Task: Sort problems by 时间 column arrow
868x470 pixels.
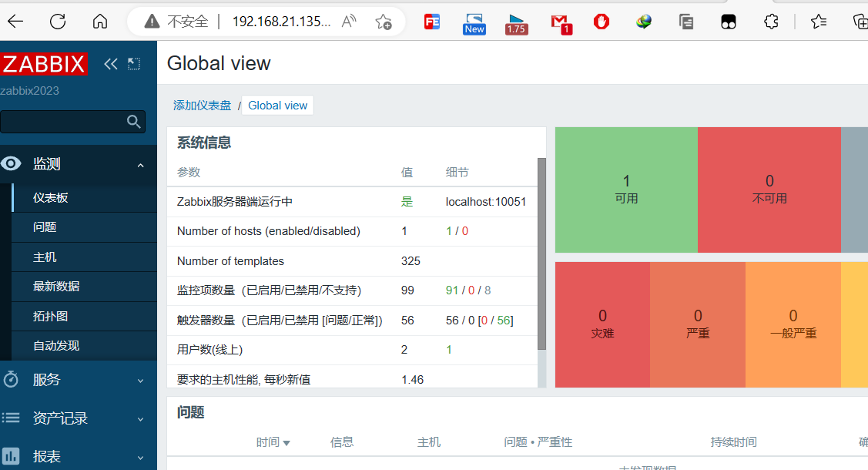Action: [287, 443]
